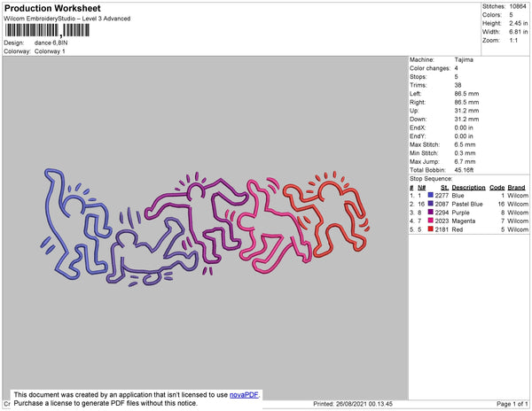Click the design name 'dance 6,8IN'
The image size is (532, 411).
pos(51,43)
